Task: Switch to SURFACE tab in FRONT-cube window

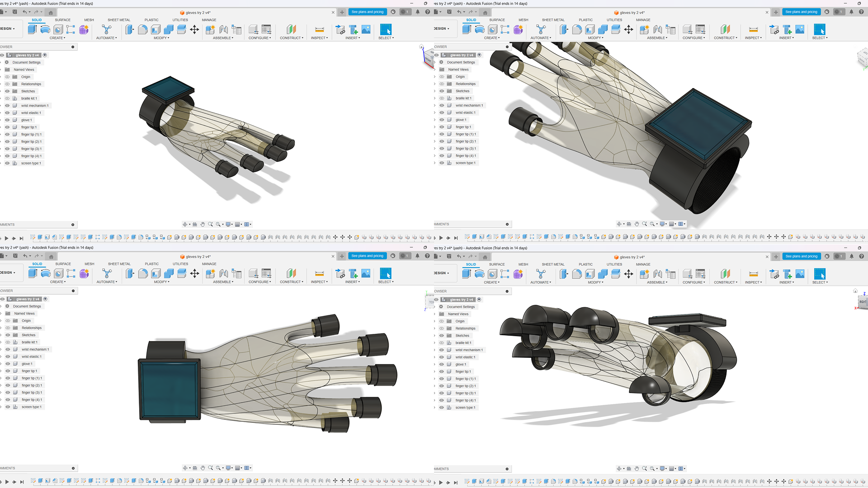Action: pyautogui.click(x=63, y=20)
